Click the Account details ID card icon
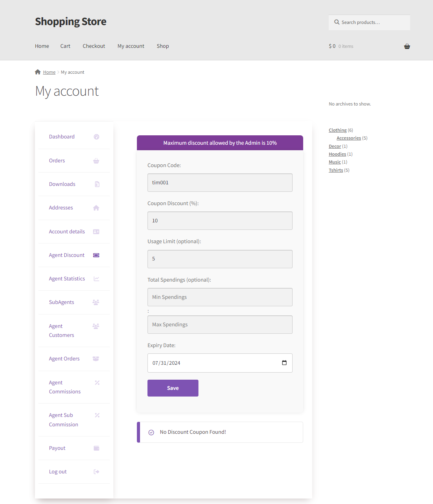Viewport: 433px width, 504px height. pyautogui.click(x=96, y=232)
